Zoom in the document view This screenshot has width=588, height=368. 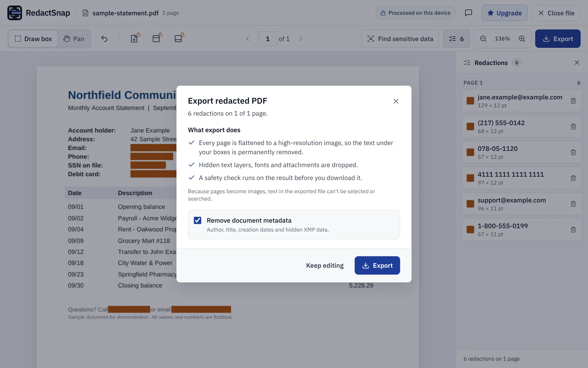point(522,39)
